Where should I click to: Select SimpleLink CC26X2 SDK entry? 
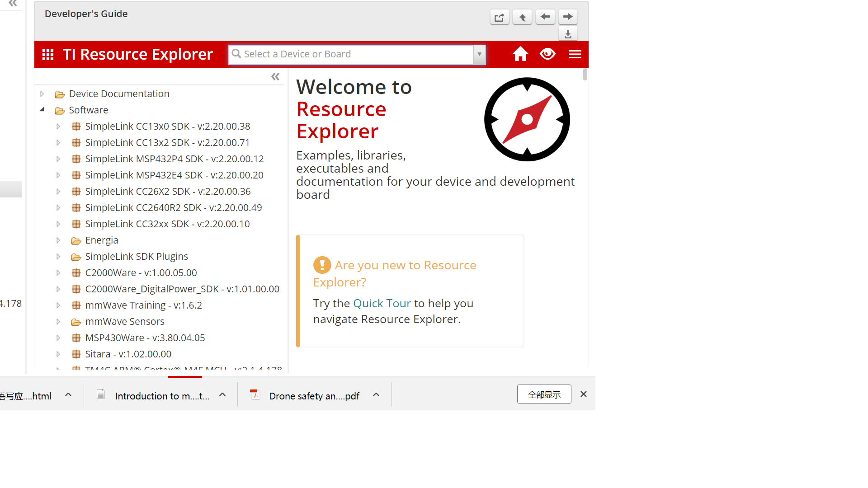click(x=168, y=192)
